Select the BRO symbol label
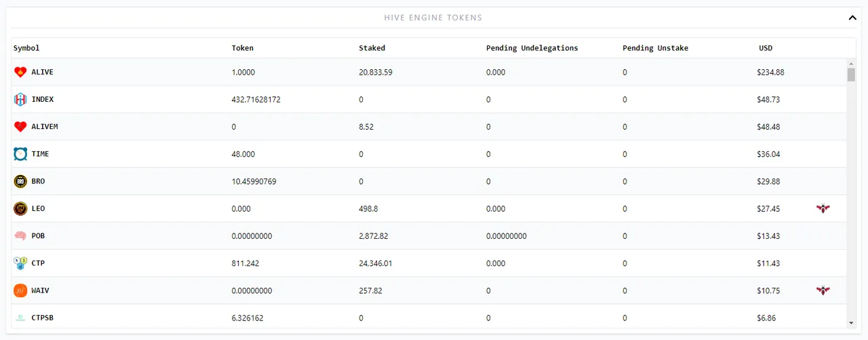Screen dimensions: 868x340 (38, 181)
